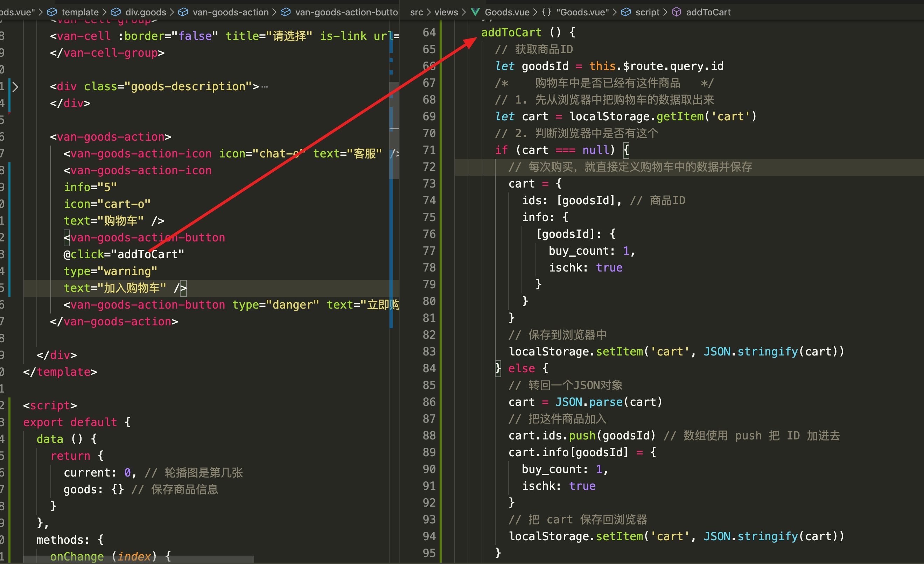Click the closing </template> tag
This screenshot has height=564, width=924.
click(60, 372)
